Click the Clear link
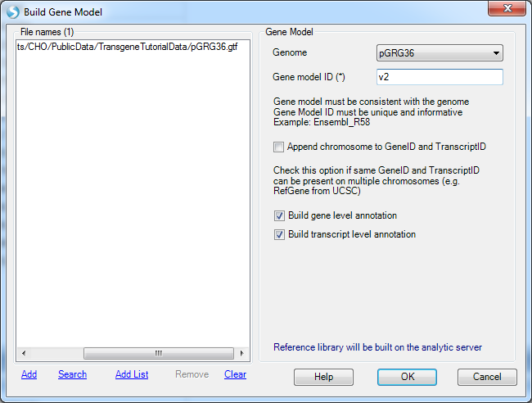 click(x=235, y=374)
